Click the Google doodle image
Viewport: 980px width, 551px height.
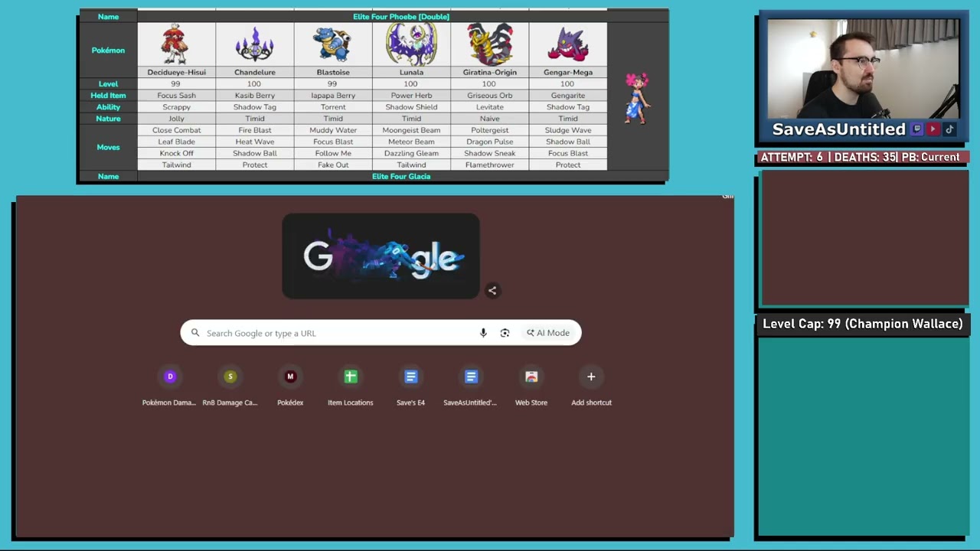pyautogui.click(x=381, y=256)
